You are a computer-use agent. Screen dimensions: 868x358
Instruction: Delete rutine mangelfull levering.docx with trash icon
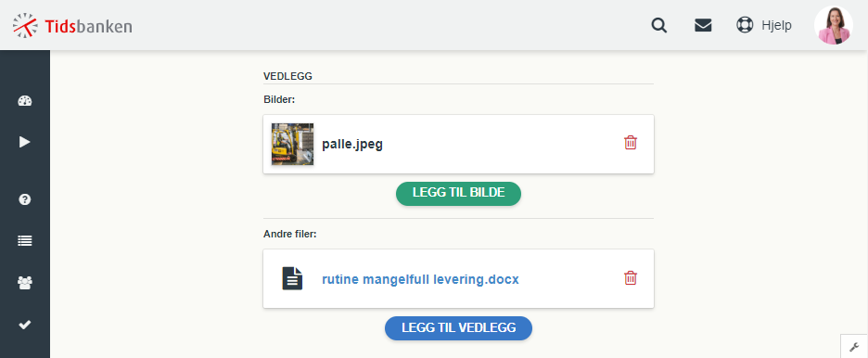pyautogui.click(x=631, y=277)
